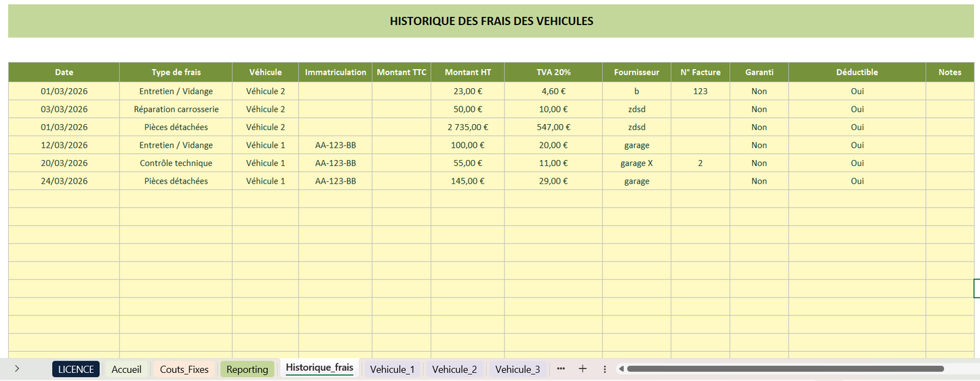The height and width of the screenshot is (381, 980).
Task: Click the Contrôle technique cell
Action: pyautogui.click(x=176, y=163)
